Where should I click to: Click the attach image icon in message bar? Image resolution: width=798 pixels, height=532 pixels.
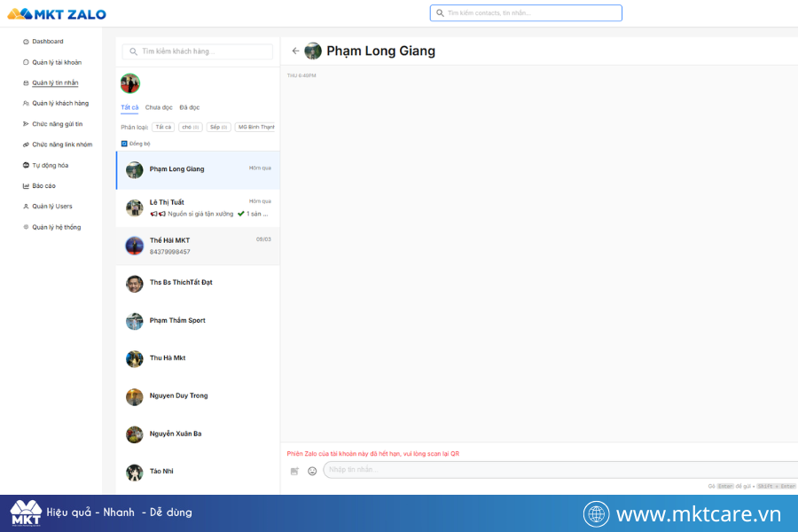click(x=294, y=472)
